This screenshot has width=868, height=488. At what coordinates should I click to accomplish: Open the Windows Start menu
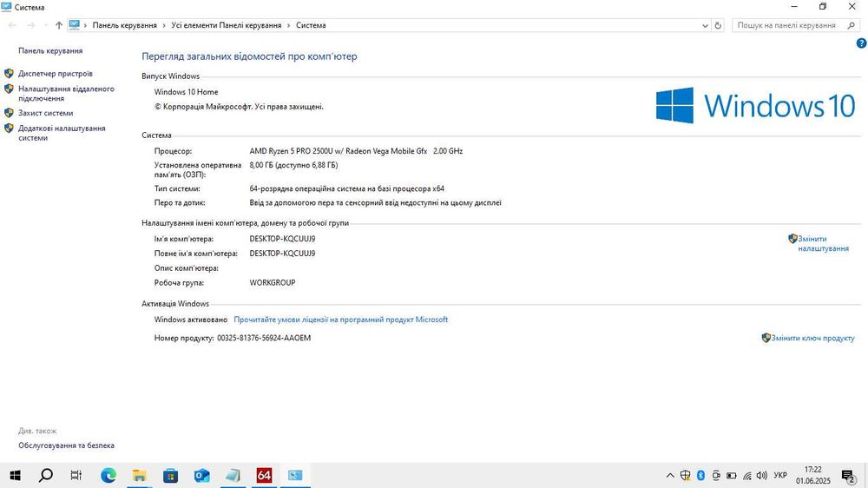tap(15, 475)
